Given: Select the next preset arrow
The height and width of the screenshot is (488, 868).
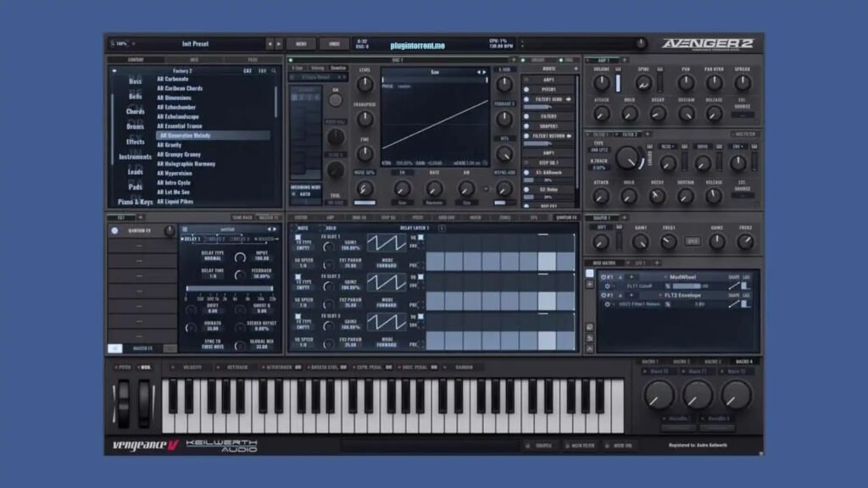Looking at the screenshot, I should tap(278, 44).
